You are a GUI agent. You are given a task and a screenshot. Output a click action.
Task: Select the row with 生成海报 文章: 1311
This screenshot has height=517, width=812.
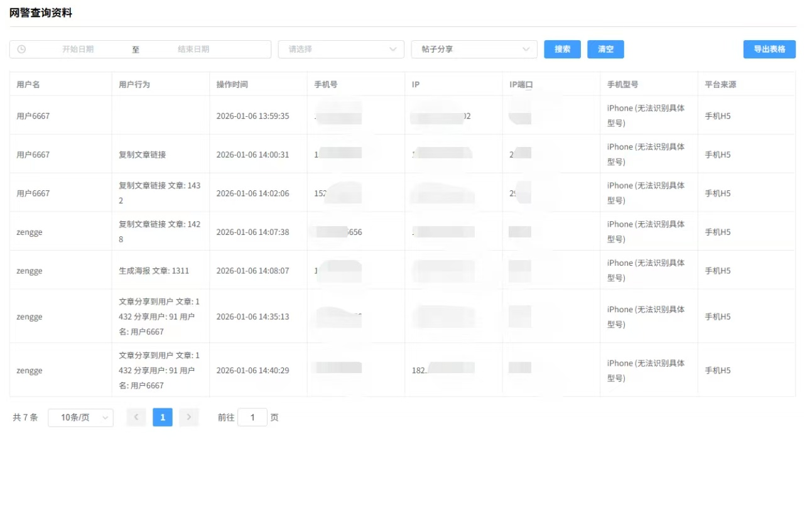(154, 271)
